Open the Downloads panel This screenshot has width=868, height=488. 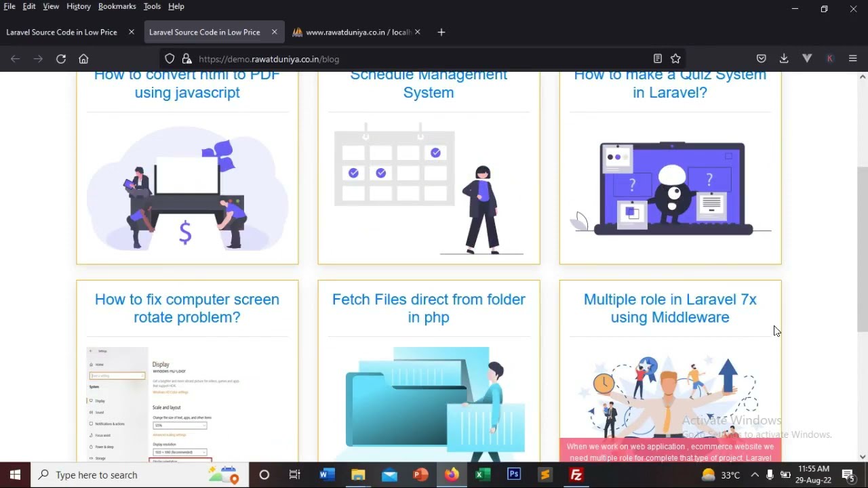coord(784,59)
